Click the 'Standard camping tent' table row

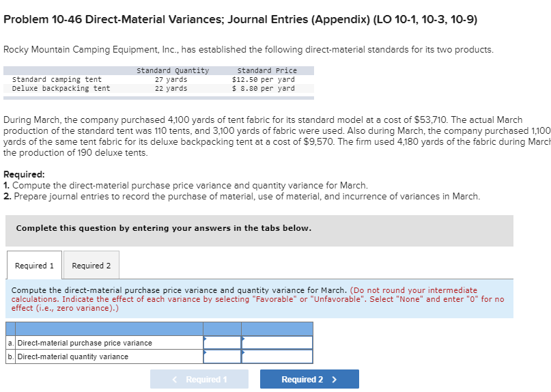click(158, 79)
